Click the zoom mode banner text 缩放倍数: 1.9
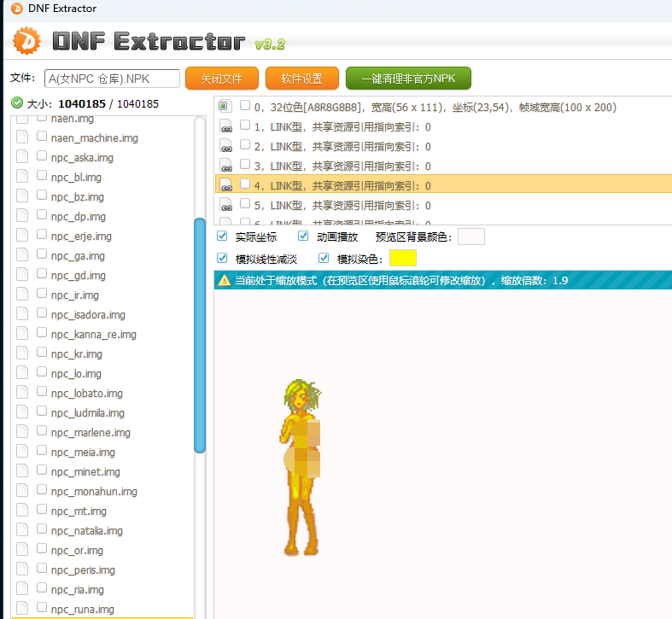The height and width of the screenshot is (619, 672). 535,281
